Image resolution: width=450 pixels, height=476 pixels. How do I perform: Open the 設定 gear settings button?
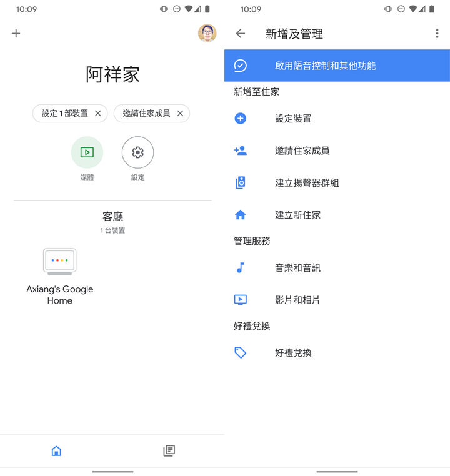click(x=137, y=153)
